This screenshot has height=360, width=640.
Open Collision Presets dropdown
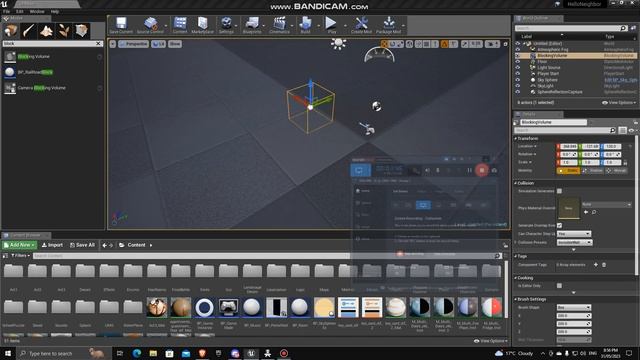[x=574, y=242]
